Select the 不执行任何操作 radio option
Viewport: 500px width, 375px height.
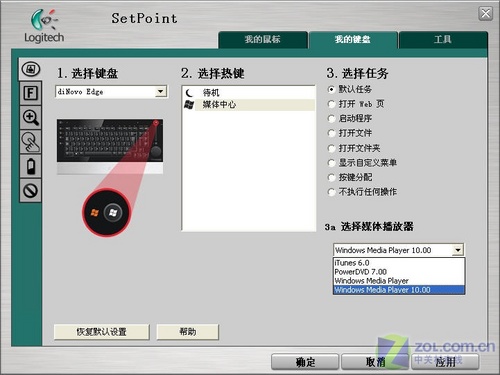coord(331,192)
